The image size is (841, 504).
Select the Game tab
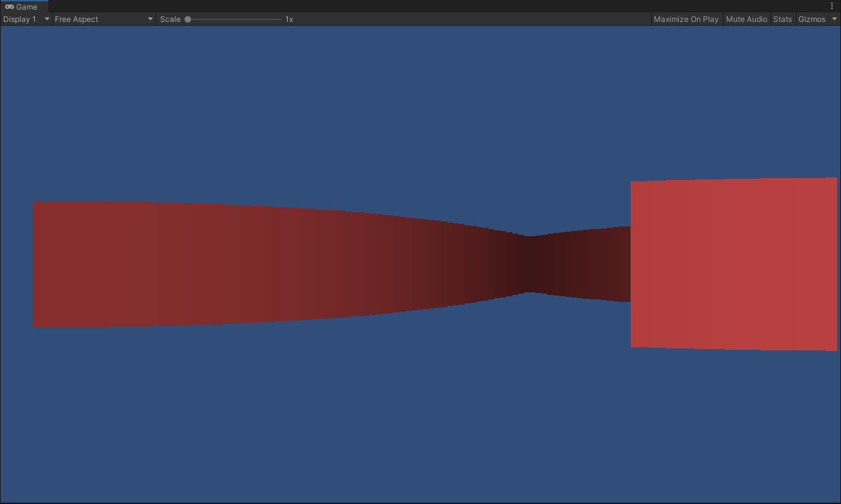tap(26, 6)
